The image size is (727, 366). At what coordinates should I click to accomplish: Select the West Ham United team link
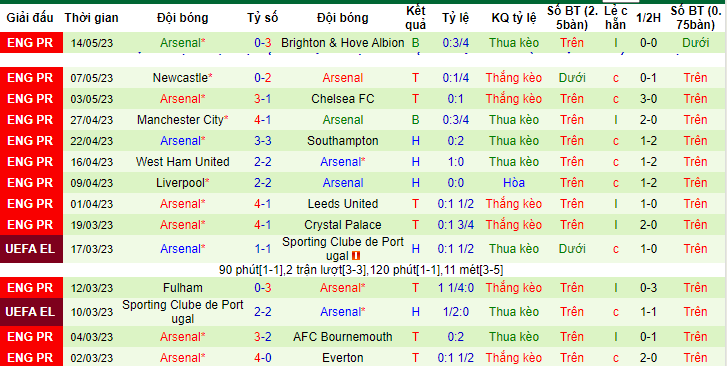pyautogui.click(x=183, y=162)
